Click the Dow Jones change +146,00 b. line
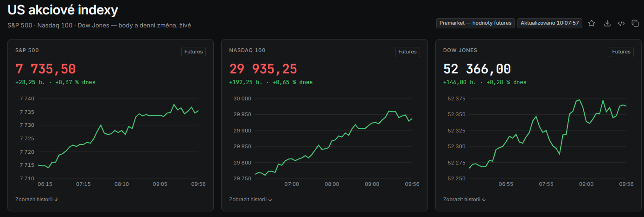Image resolution: width=644 pixels, height=217 pixels. pyautogui.click(x=485, y=82)
